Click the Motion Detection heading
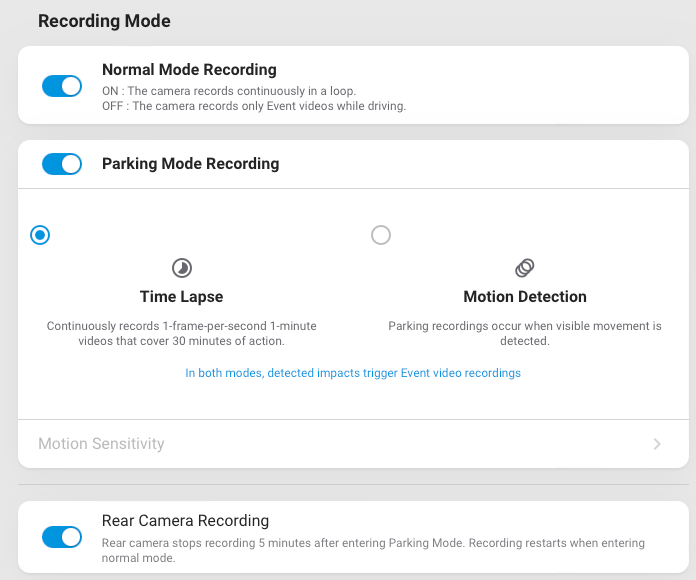 coord(525,296)
